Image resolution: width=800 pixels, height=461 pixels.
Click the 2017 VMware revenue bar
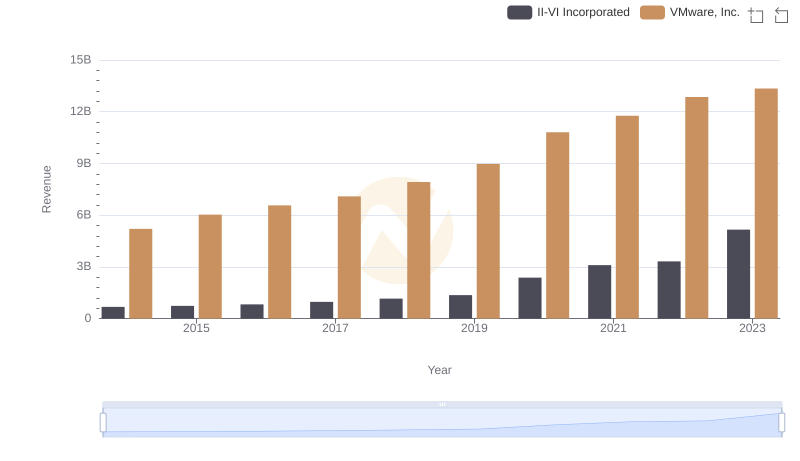pos(349,258)
